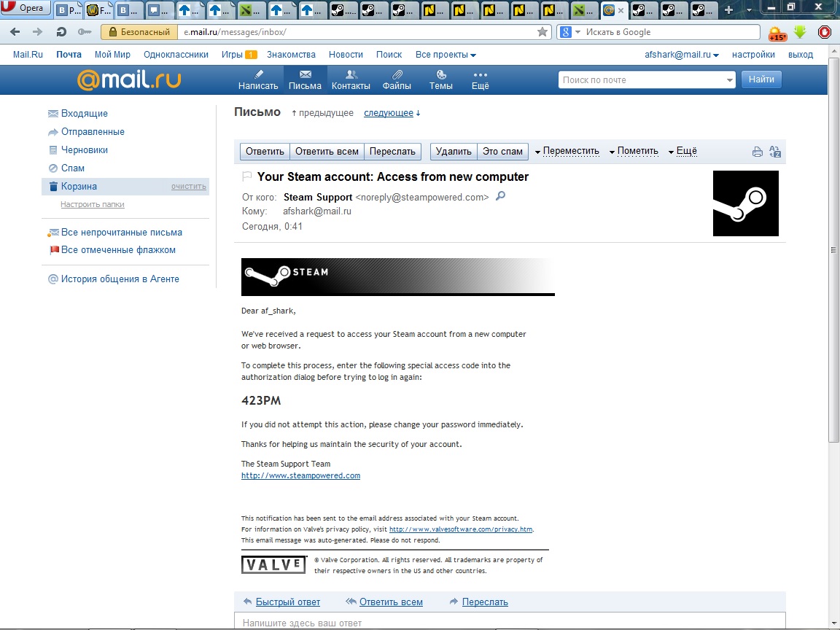
Task: Open Письма in mail toolbar
Action: tap(305, 79)
